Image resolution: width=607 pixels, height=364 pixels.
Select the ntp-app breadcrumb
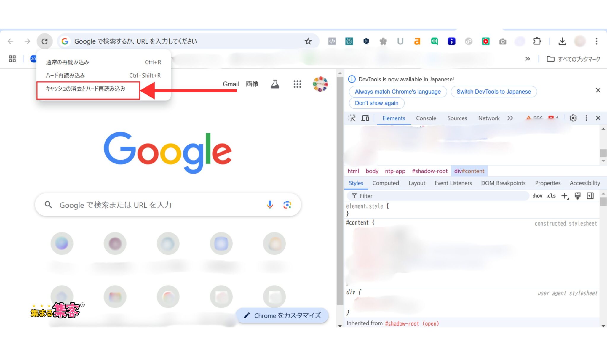pos(395,171)
